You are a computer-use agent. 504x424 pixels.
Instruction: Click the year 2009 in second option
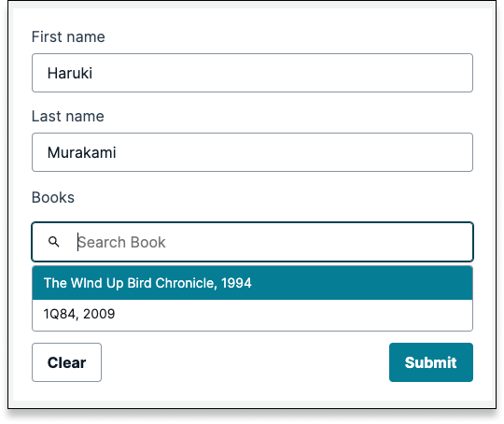point(99,314)
